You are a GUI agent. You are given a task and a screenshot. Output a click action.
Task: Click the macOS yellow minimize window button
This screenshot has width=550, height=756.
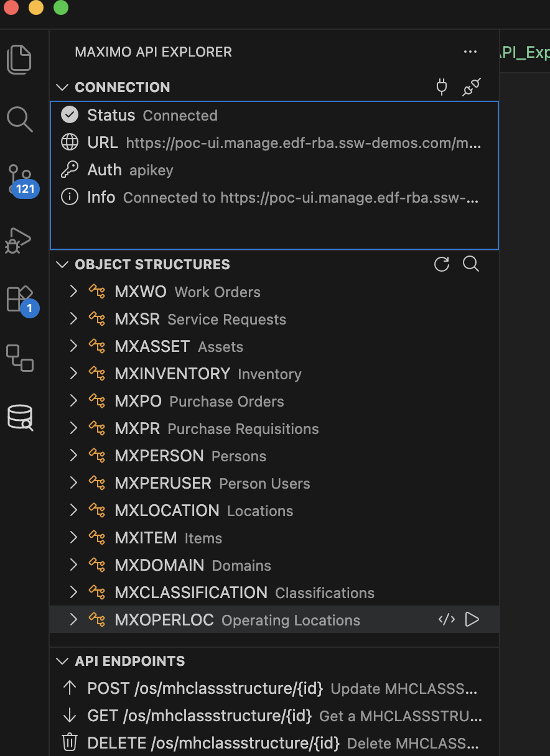click(36, 7)
